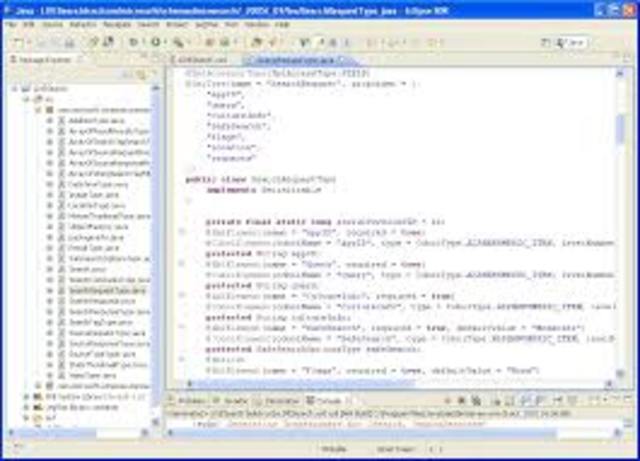Open the Edit menu

pyautogui.click(x=28, y=24)
